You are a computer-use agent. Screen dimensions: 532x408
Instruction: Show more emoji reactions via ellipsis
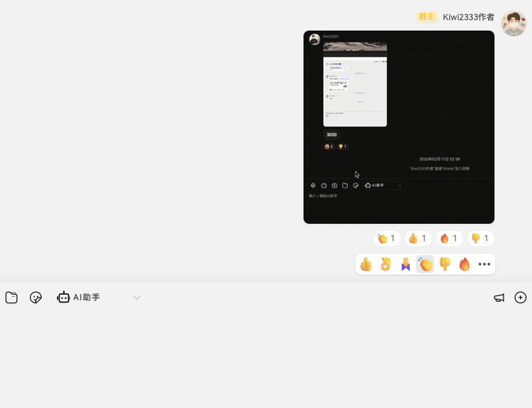pyautogui.click(x=484, y=264)
